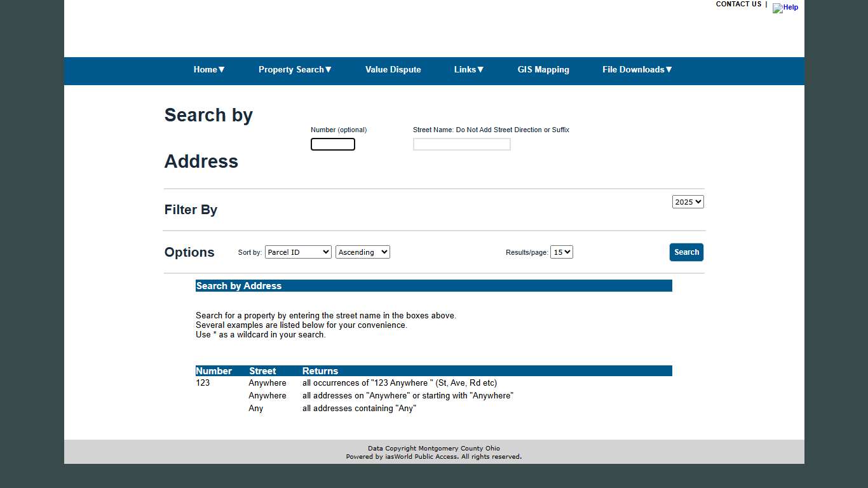Click the CONTACT US link
Viewport: 868px width, 488px height.
[x=738, y=4]
